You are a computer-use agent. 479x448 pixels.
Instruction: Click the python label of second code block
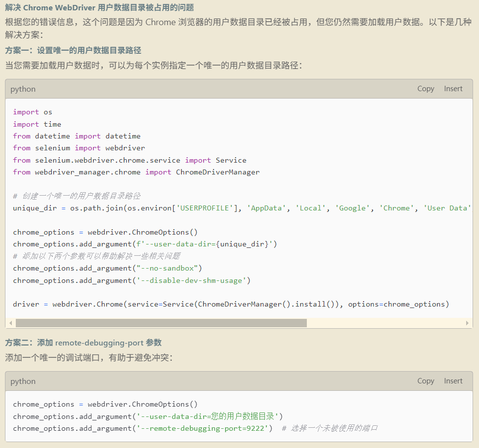pyautogui.click(x=23, y=381)
